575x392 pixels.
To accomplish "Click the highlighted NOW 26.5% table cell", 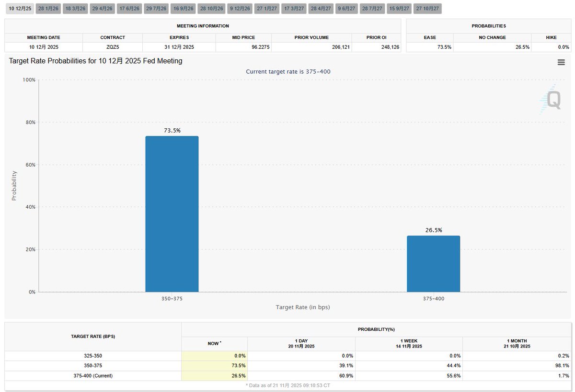I will [215, 375].
